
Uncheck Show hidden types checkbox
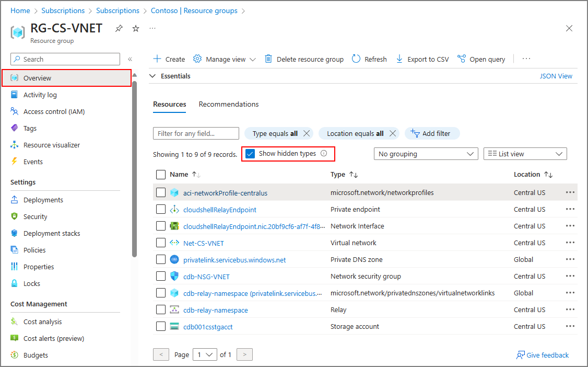click(250, 154)
